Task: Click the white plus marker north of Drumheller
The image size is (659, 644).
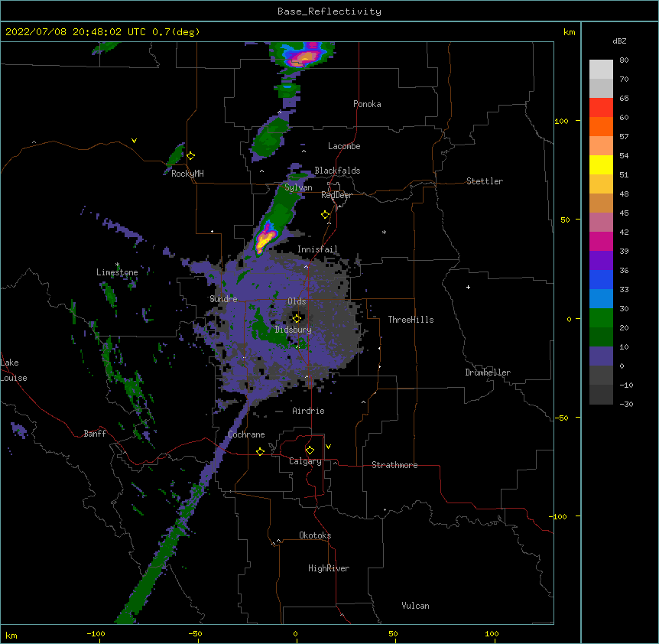Action: [x=468, y=287]
